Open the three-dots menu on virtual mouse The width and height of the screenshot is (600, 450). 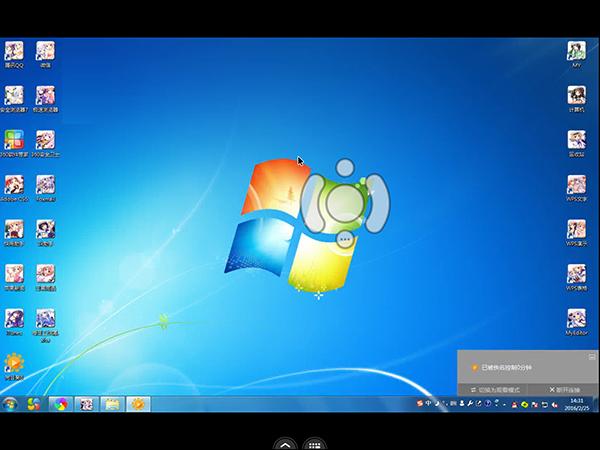[345, 239]
